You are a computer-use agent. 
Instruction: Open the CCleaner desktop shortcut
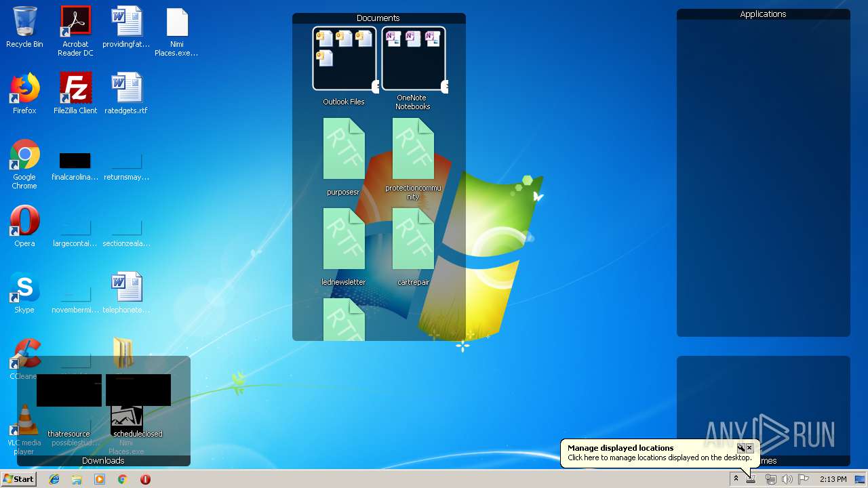24,359
